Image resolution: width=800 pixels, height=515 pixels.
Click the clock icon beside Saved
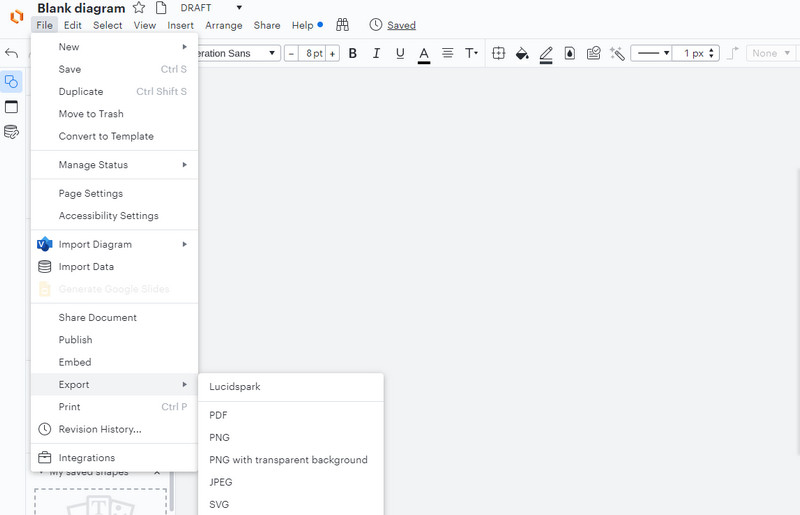[x=376, y=24]
